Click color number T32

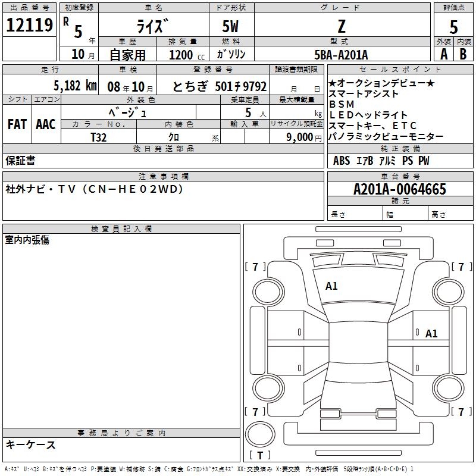click(x=99, y=137)
